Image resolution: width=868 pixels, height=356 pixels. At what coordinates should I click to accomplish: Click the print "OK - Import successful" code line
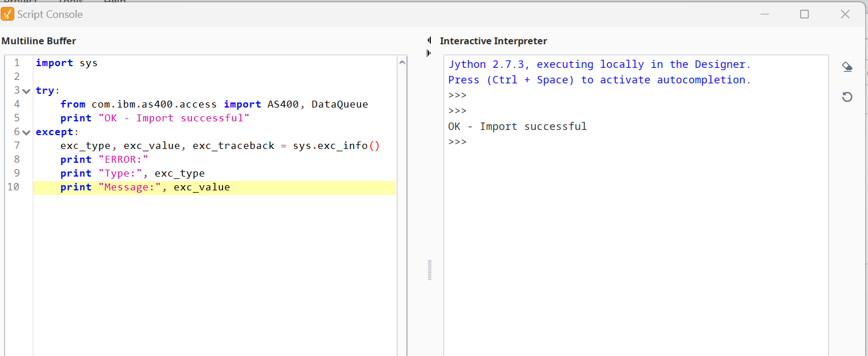click(155, 118)
